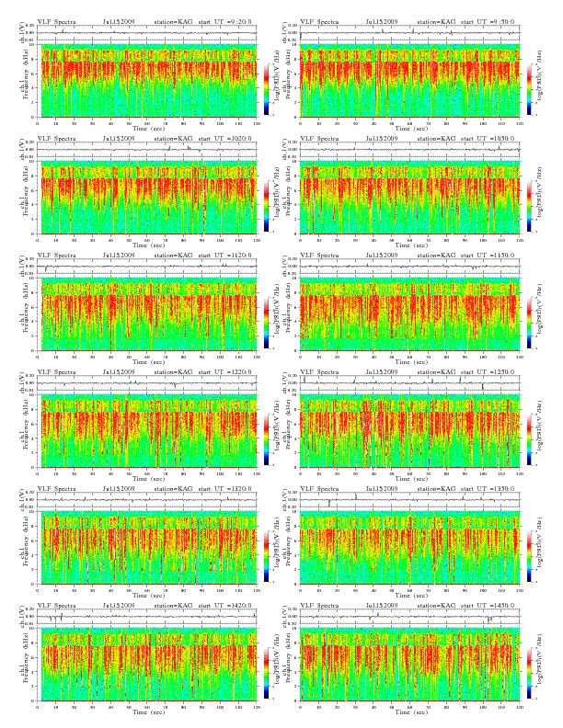Select the 'start UT =1120:0' title label

click(225, 256)
